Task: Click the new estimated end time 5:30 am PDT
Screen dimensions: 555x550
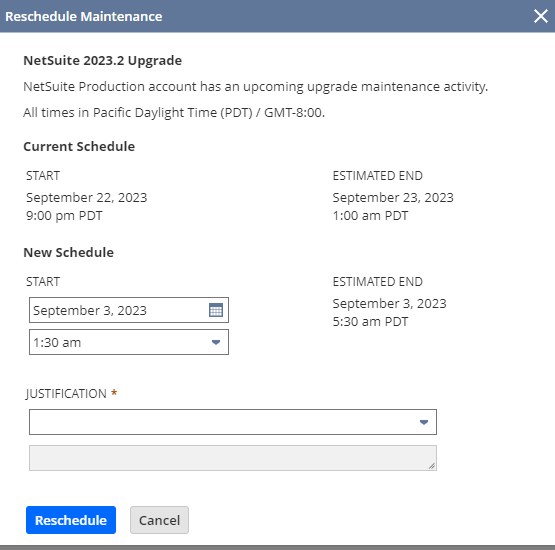Action: click(370, 322)
